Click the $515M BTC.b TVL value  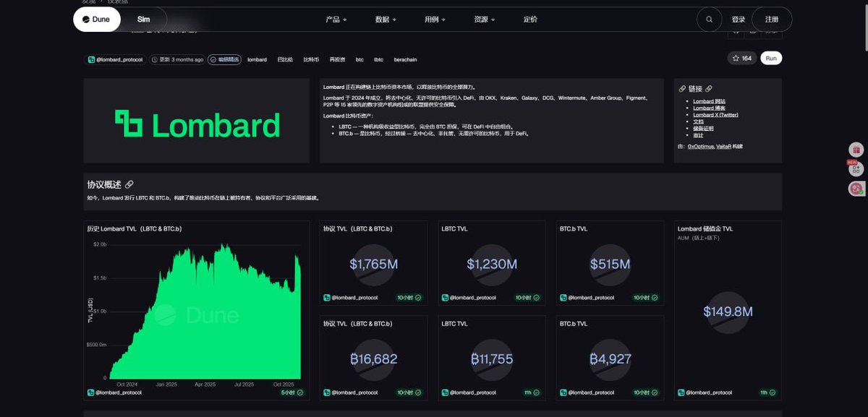pos(610,265)
